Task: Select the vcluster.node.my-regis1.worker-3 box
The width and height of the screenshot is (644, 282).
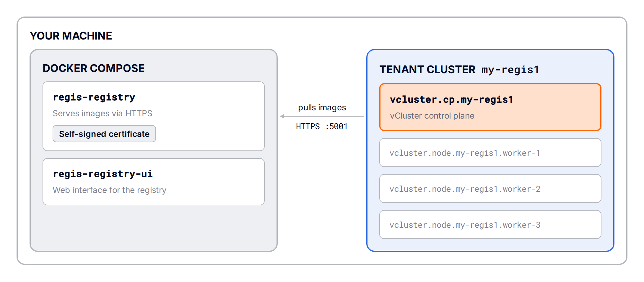Action: coord(490,224)
